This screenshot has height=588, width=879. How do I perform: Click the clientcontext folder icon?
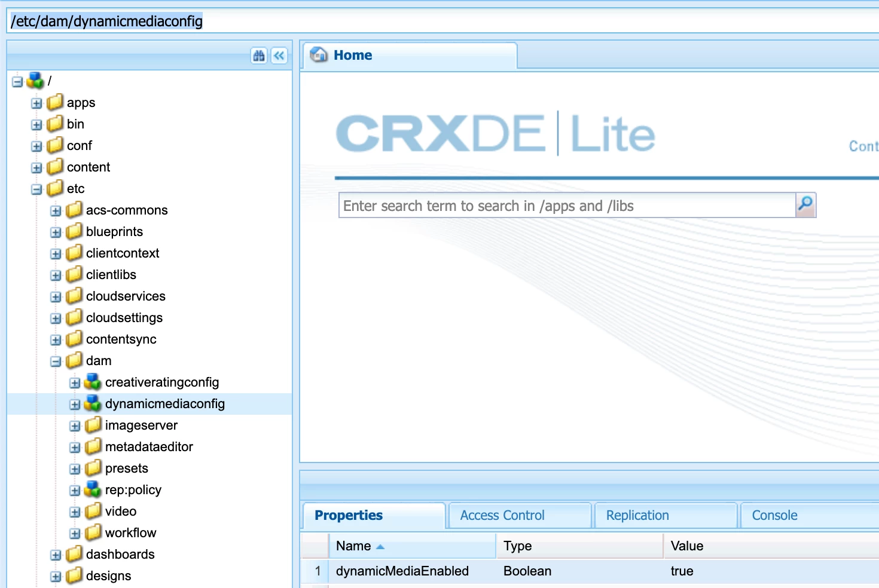point(74,253)
